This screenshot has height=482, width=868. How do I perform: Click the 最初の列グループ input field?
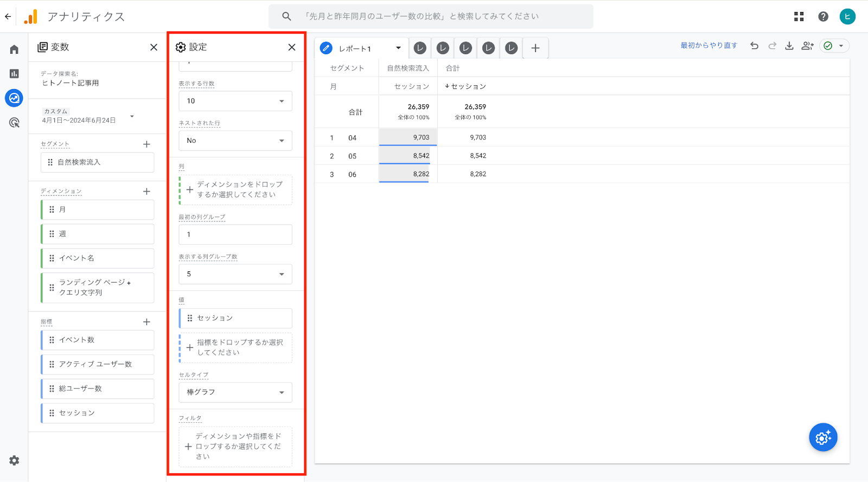click(x=235, y=234)
